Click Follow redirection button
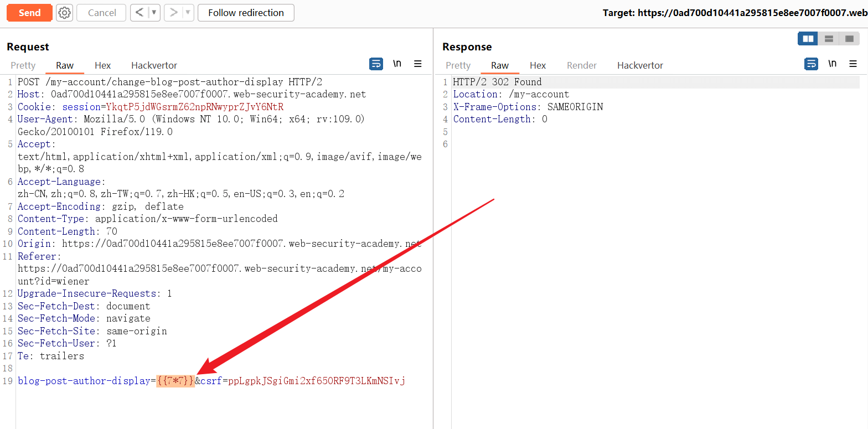This screenshot has width=868, height=429. click(x=246, y=13)
